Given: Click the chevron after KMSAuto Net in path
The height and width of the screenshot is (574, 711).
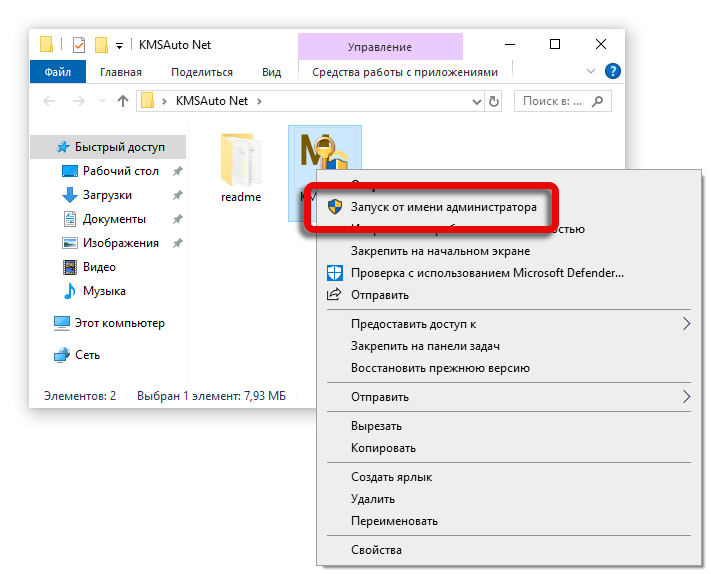Looking at the screenshot, I should [x=259, y=101].
